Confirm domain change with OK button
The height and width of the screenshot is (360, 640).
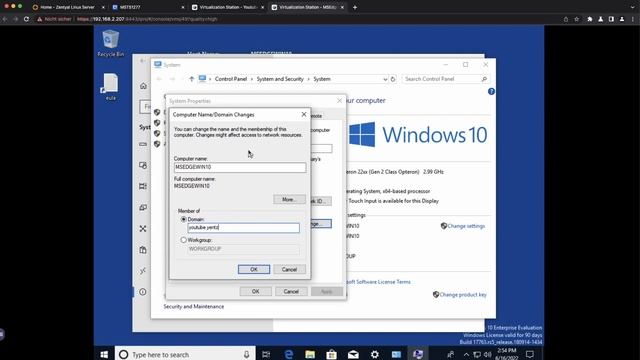tap(254, 269)
